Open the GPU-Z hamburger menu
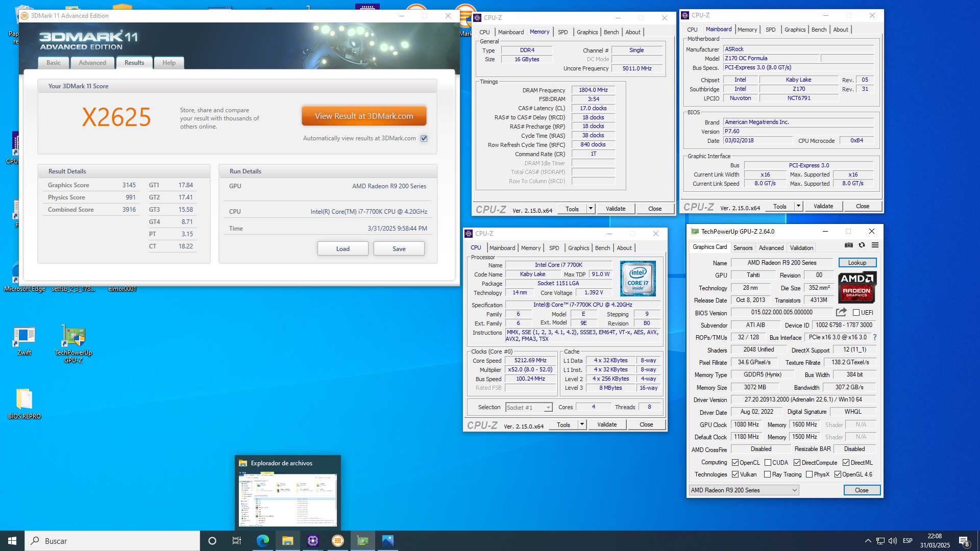980x551 pixels. [875, 245]
